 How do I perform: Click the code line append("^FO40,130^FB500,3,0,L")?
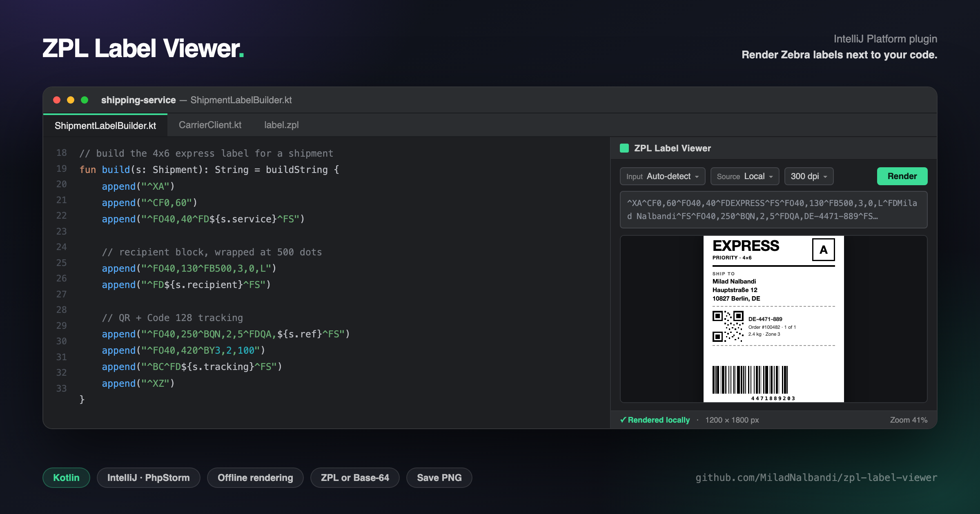click(x=189, y=268)
